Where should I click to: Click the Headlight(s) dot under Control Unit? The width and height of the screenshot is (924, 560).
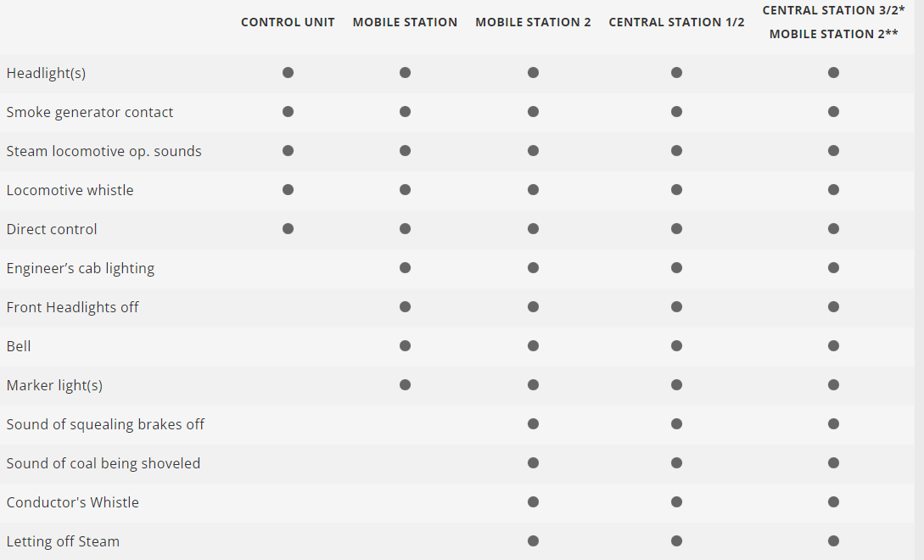pos(288,73)
